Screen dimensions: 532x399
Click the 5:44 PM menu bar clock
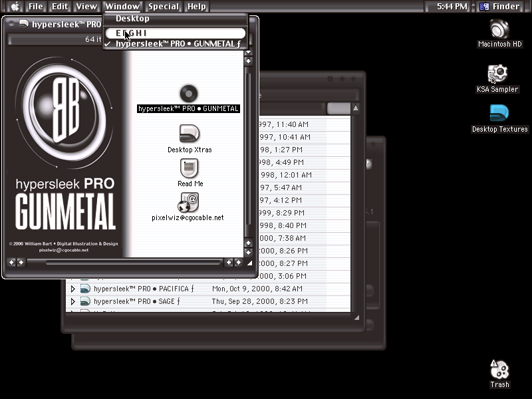pos(452,7)
